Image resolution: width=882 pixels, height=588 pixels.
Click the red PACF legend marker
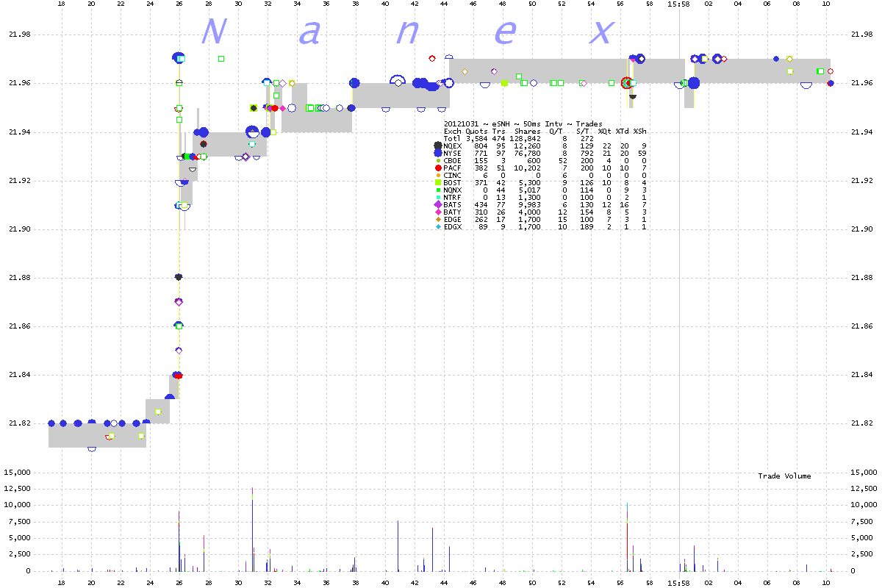pos(438,168)
